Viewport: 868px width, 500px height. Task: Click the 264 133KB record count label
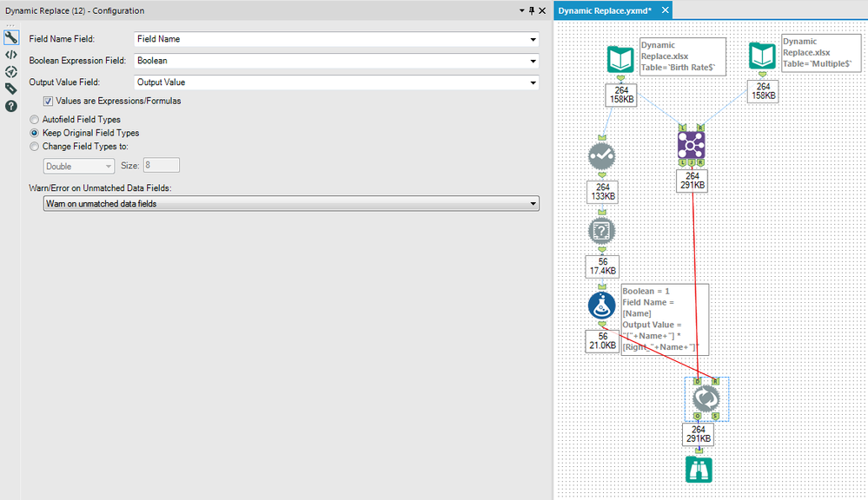[x=603, y=192]
